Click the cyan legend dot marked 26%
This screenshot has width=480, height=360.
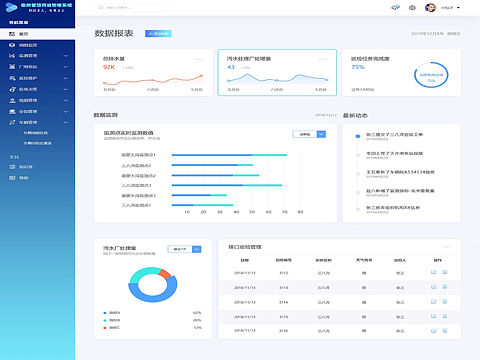click(105, 320)
